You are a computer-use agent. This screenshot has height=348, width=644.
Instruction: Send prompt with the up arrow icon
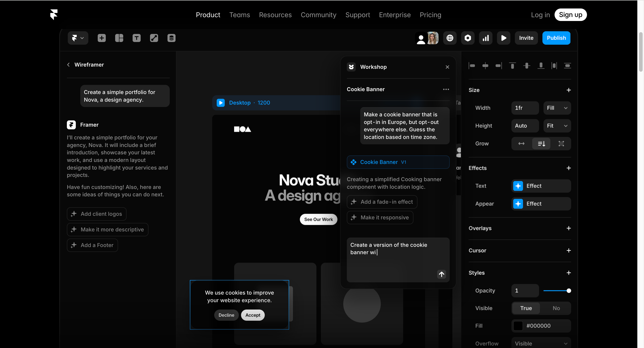click(x=441, y=274)
